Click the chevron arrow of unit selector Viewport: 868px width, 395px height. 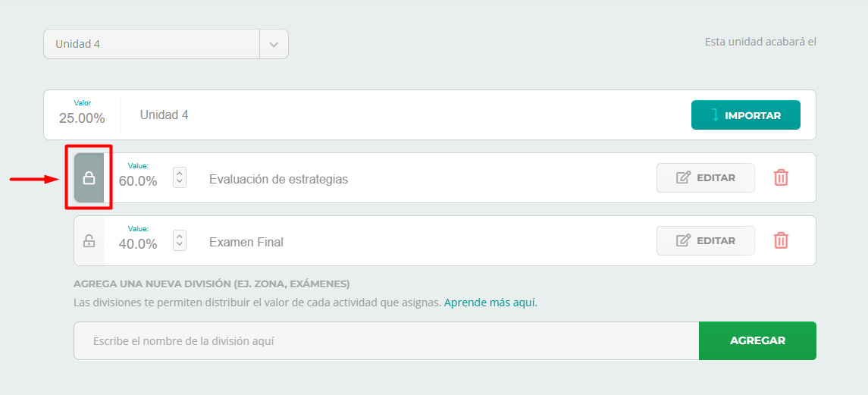[274, 44]
